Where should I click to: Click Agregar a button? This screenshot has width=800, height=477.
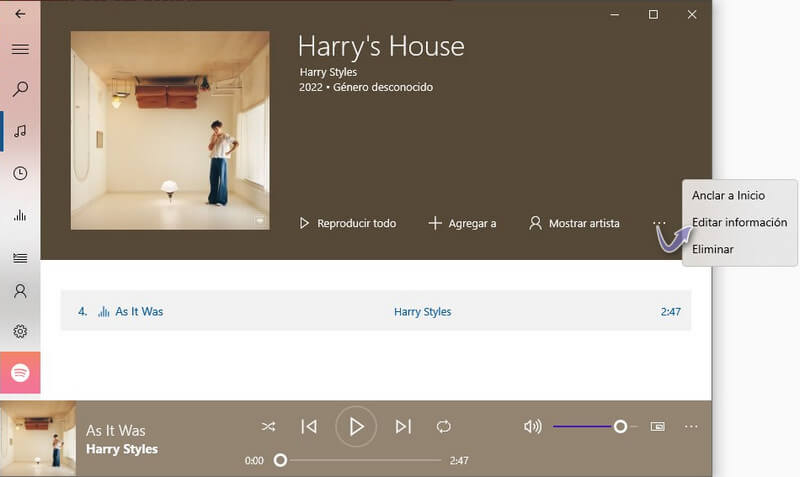click(462, 223)
